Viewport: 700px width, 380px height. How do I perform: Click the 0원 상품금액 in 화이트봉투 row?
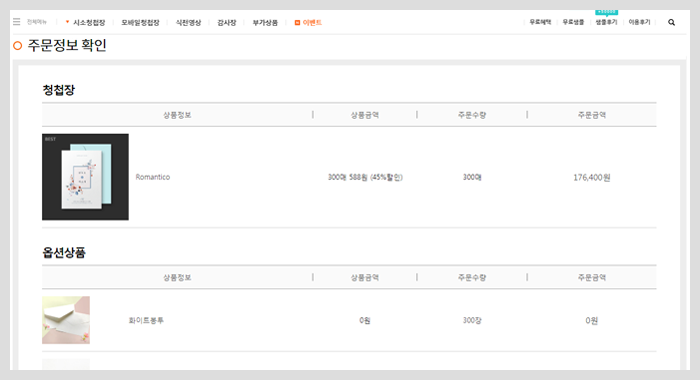point(365,321)
